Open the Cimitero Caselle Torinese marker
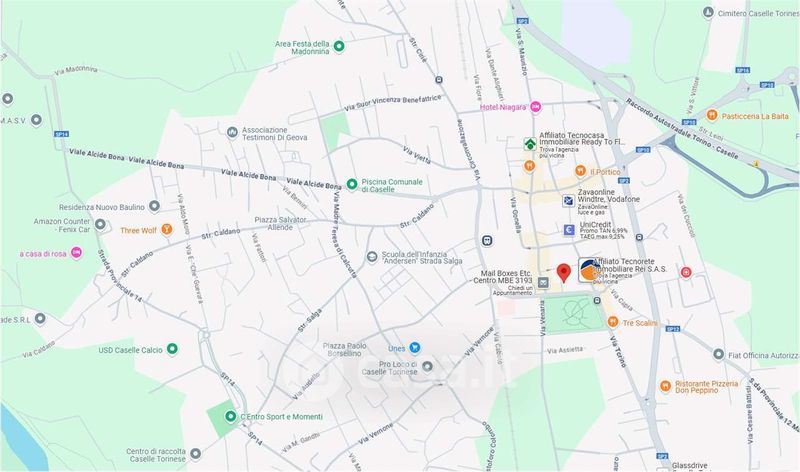The width and height of the screenshot is (800, 472). tap(708, 12)
